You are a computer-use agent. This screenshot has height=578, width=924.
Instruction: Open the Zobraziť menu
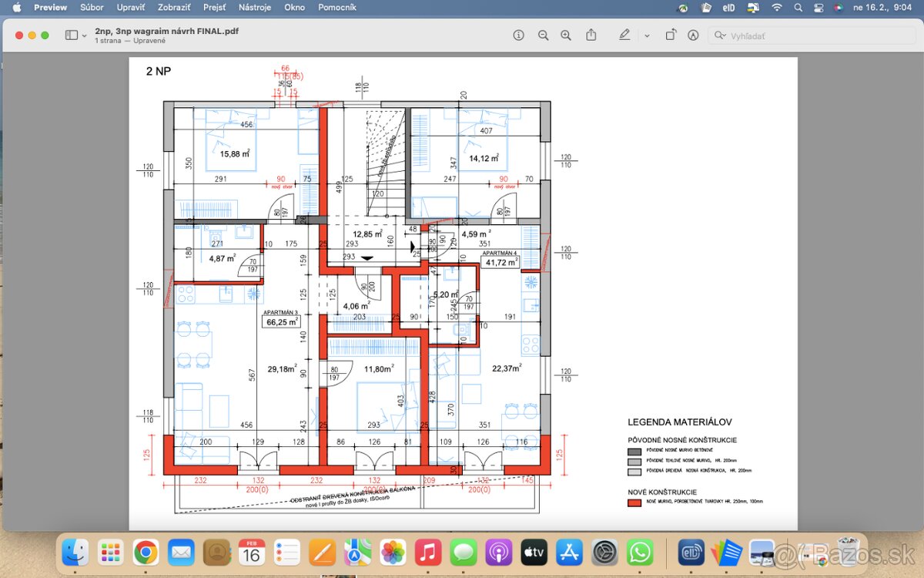click(173, 8)
